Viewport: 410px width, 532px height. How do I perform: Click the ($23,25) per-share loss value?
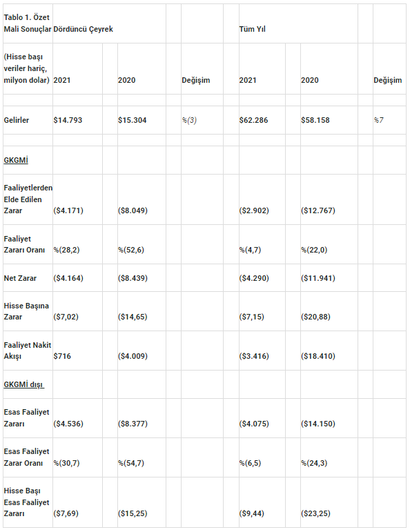coord(315,513)
